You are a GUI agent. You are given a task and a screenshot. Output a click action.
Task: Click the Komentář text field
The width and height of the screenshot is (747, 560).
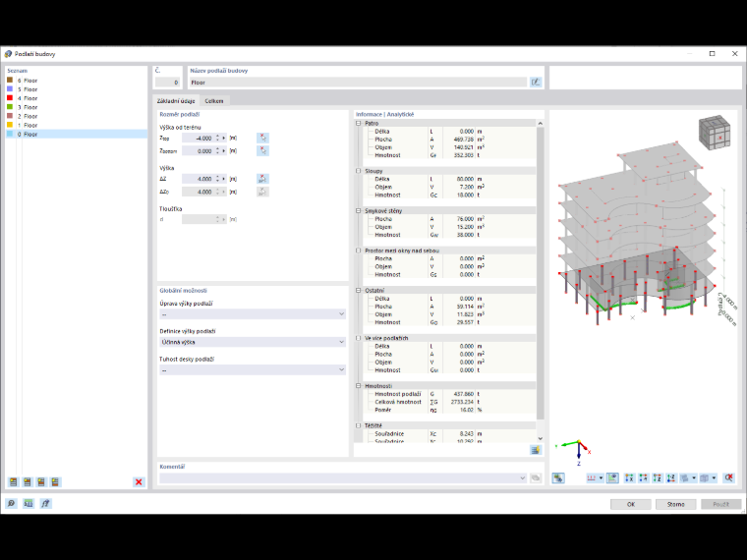click(338, 478)
